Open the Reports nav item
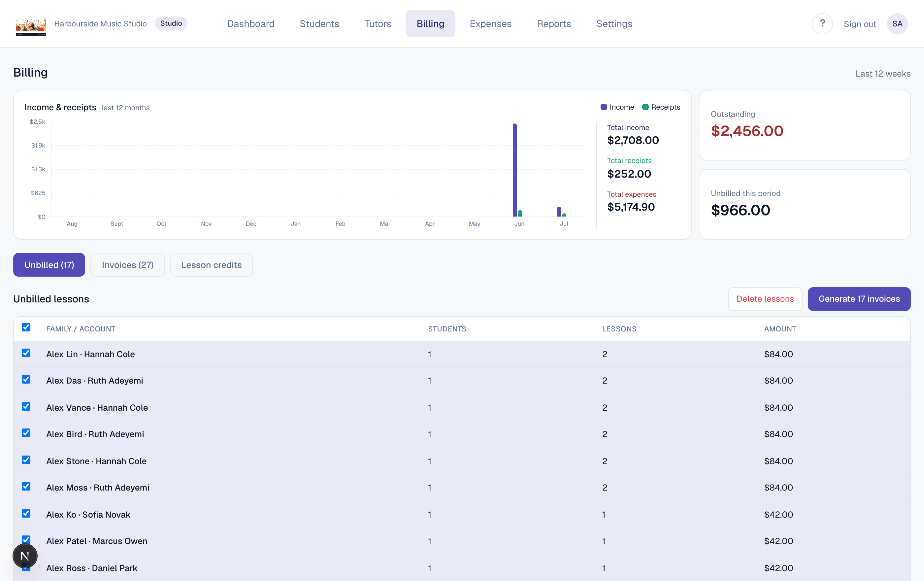Viewport: 924px width, 581px height. tap(554, 24)
